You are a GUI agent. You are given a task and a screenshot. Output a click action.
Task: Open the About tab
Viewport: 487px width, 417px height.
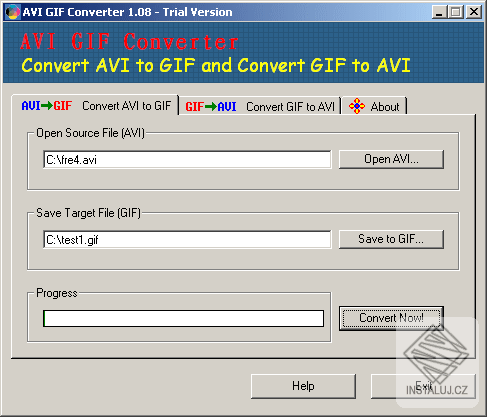coord(374,106)
